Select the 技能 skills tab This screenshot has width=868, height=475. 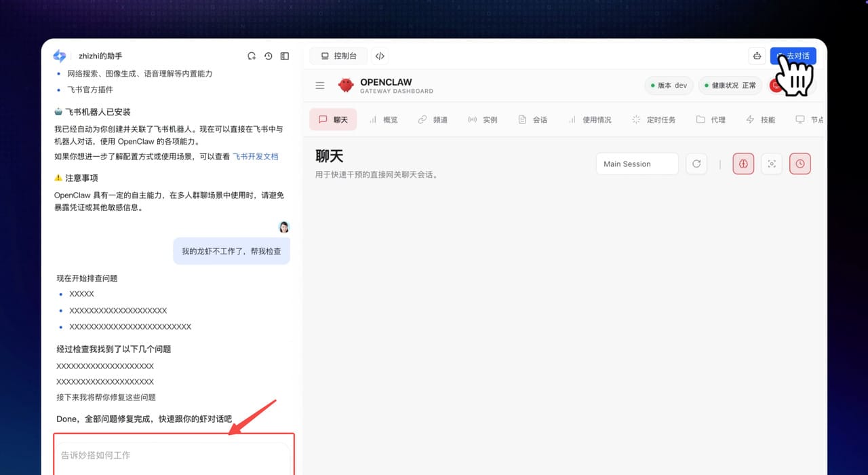click(x=760, y=119)
